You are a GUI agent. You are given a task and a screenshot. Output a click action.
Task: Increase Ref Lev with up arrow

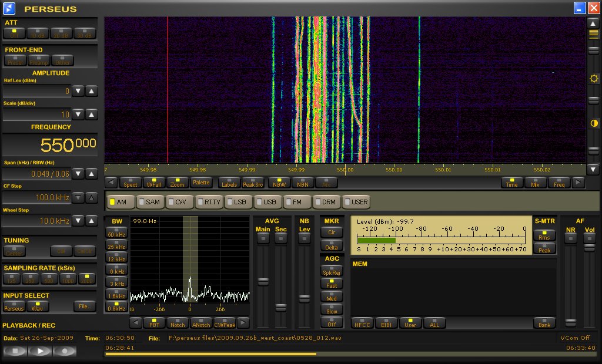(x=91, y=91)
